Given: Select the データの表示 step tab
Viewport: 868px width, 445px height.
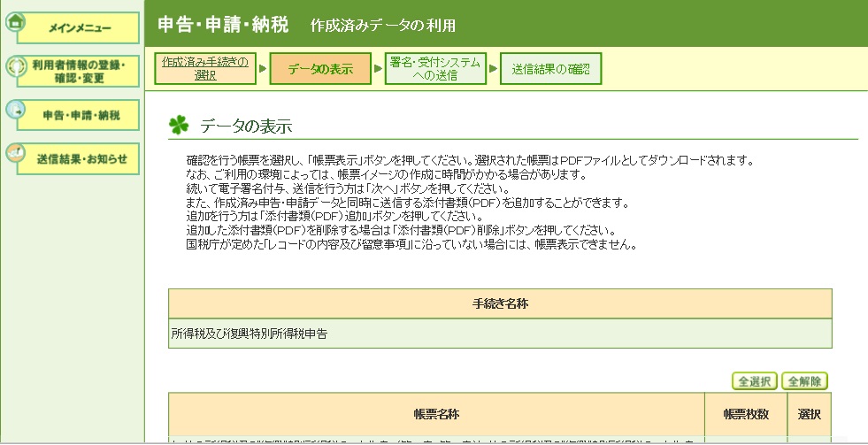Looking at the screenshot, I should click(320, 69).
